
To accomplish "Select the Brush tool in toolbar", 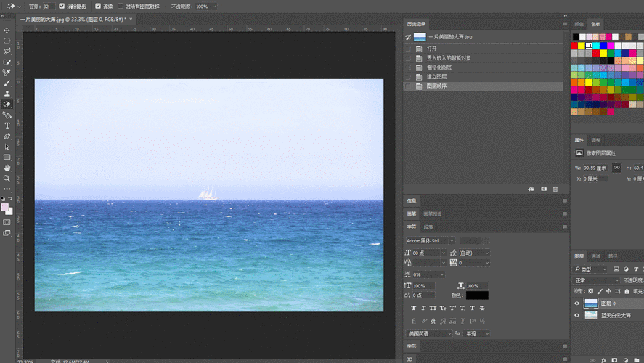I will coord(7,83).
